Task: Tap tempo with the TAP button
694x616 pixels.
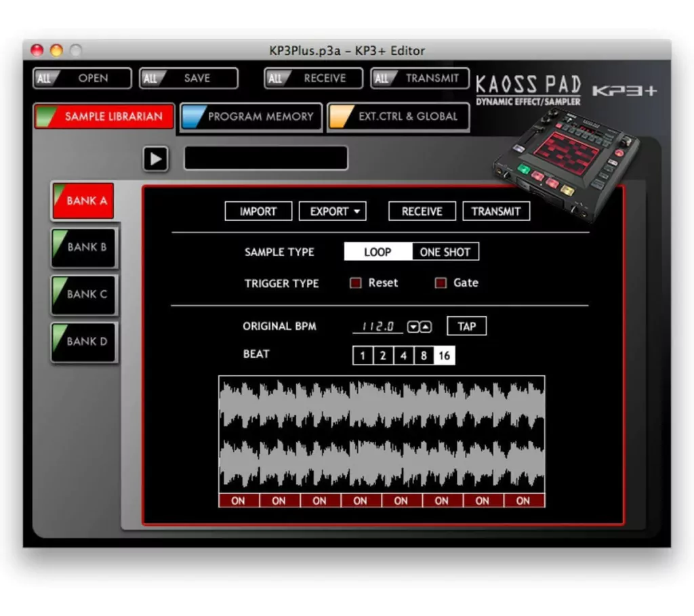Action: click(466, 326)
